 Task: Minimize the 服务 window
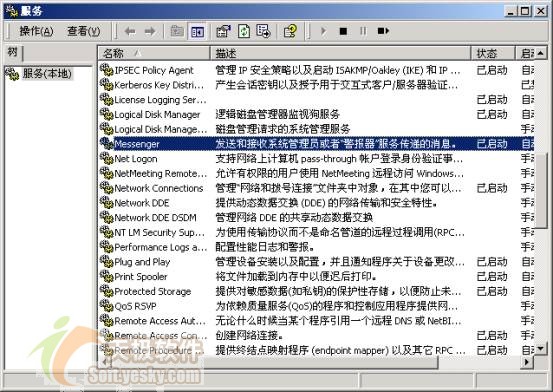[x=511, y=11]
